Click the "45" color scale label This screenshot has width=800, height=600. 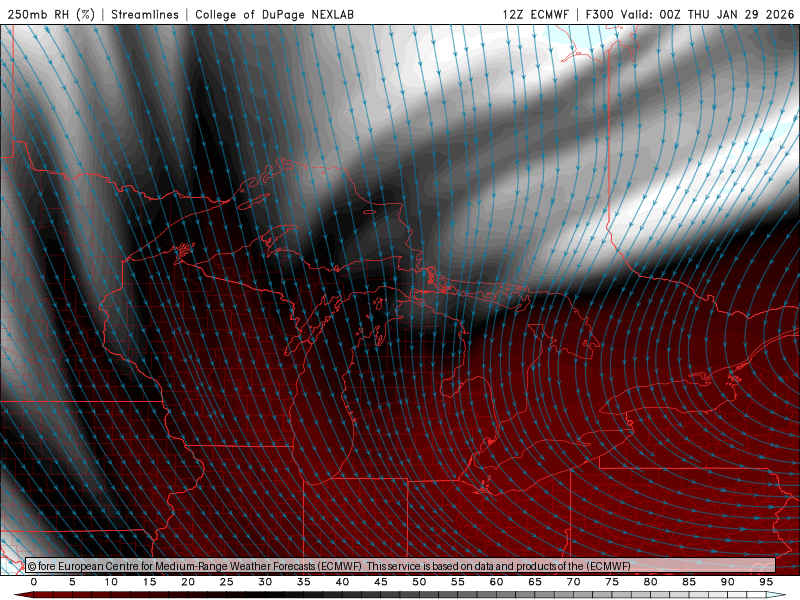point(381,582)
